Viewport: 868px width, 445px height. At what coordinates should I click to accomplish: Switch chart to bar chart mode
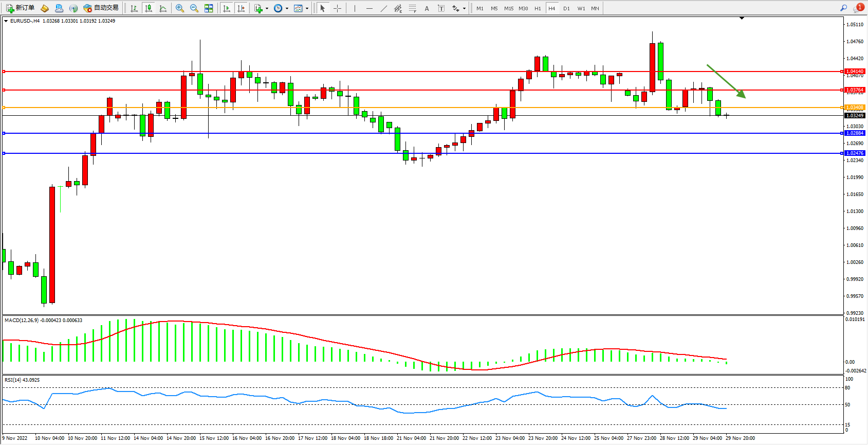pos(134,8)
